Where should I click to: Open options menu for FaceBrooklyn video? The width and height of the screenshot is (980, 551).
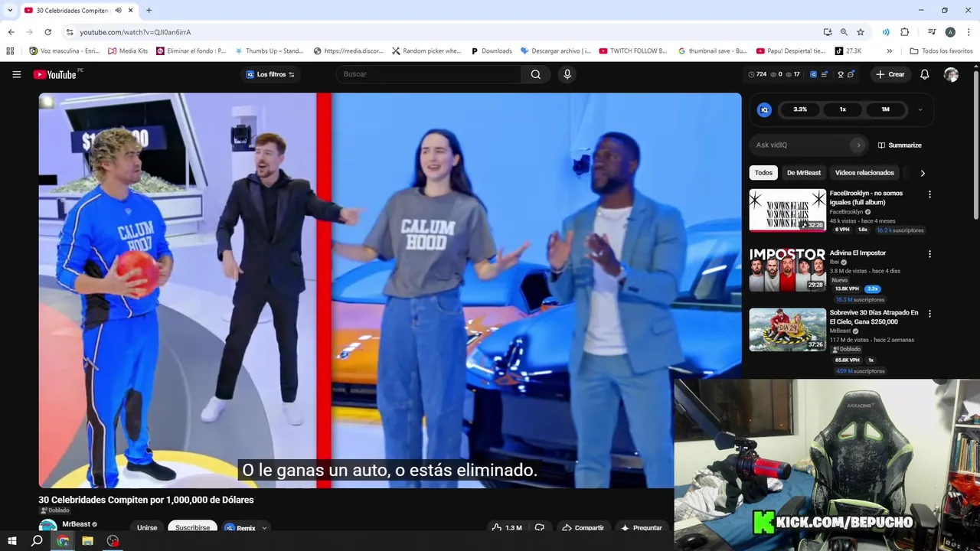pos(929,194)
